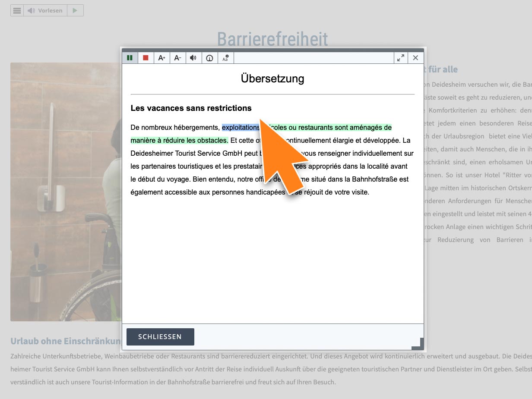The width and height of the screenshot is (532, 399).
Task: Open the reading speed gauge icon
Action: coord(209,58)
